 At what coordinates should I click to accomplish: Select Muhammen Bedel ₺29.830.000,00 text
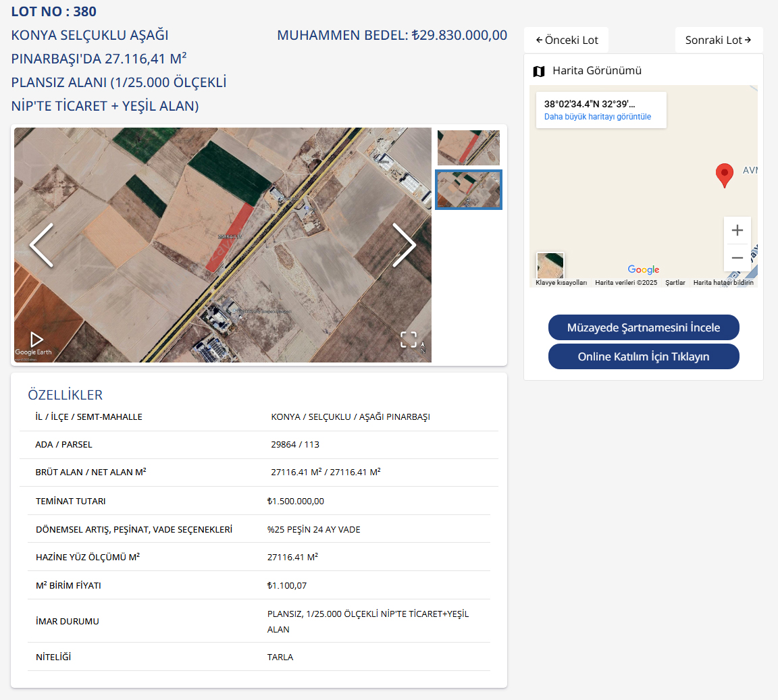click(392, 35)
